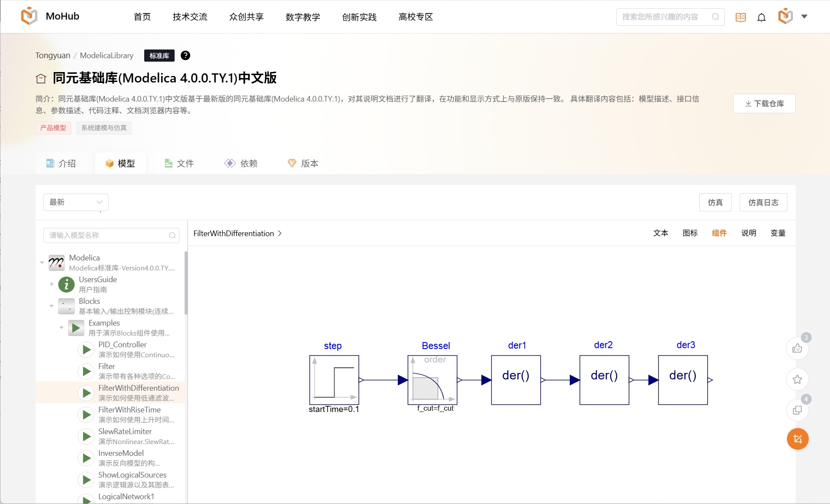Viewport: 830px width, 504px height.
Task: Collapse the Blocks tree node
Action: [51, 306]
